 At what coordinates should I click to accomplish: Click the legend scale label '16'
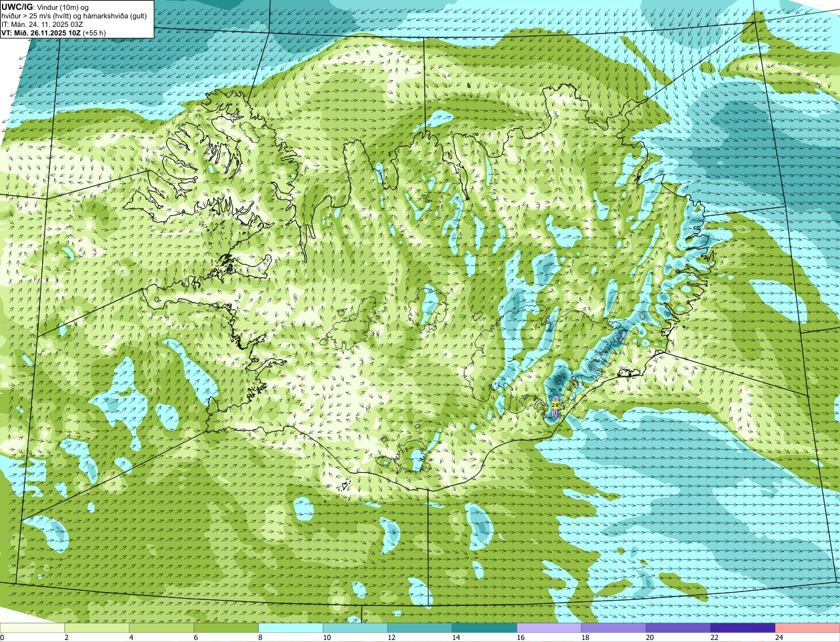pos(520,637)
